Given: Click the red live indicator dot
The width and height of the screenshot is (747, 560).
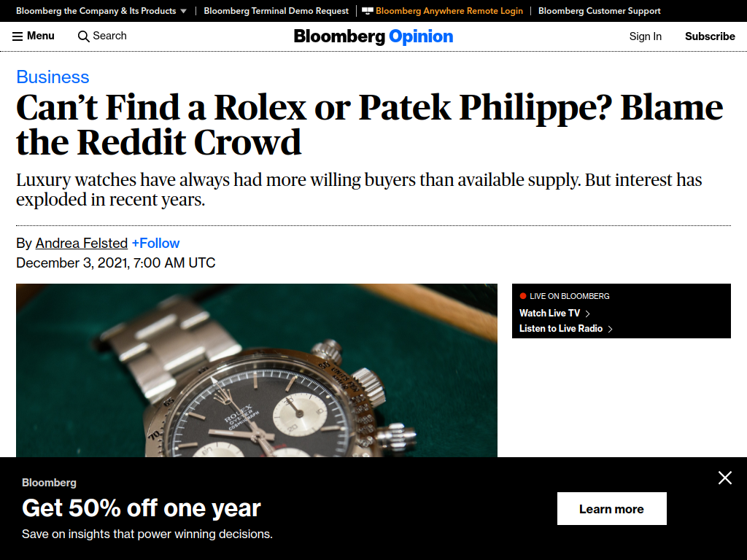Looking at the screenshot, I should tap(522, 296).
